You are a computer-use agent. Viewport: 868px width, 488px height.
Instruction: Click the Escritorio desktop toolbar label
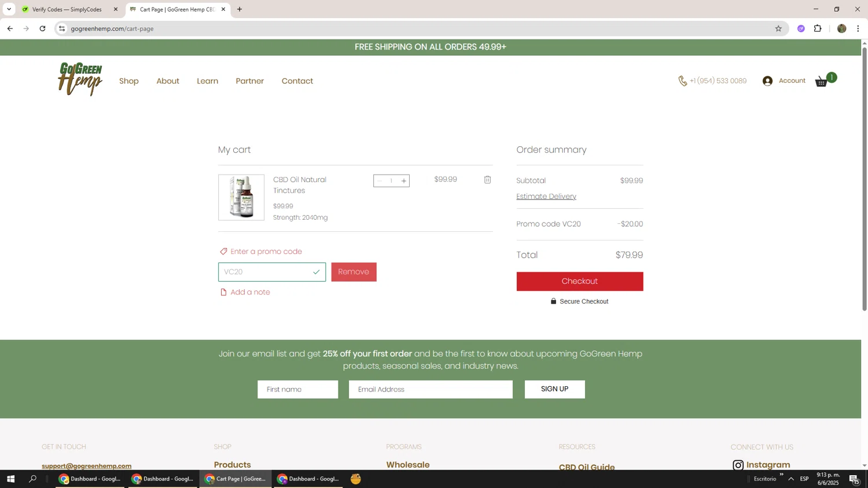765,479
